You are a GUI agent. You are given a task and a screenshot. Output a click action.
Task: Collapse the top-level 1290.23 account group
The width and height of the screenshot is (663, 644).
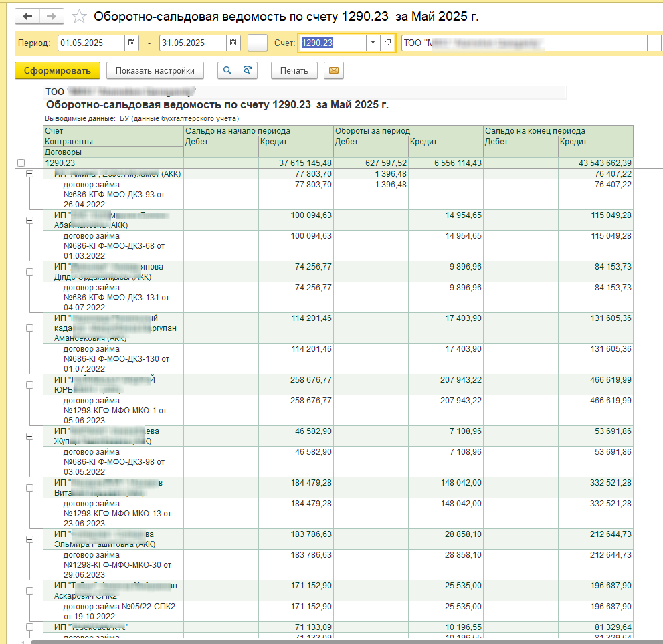point(21,163)
